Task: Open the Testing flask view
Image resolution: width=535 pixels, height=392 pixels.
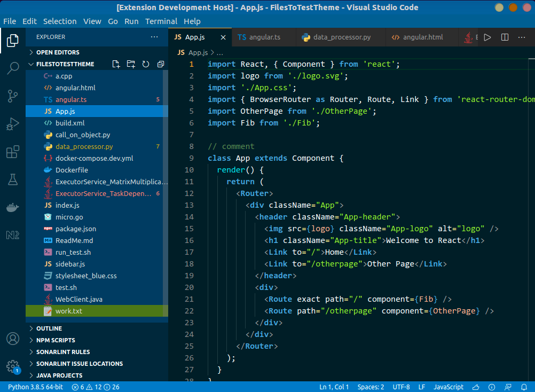Action: pos(13,179)
